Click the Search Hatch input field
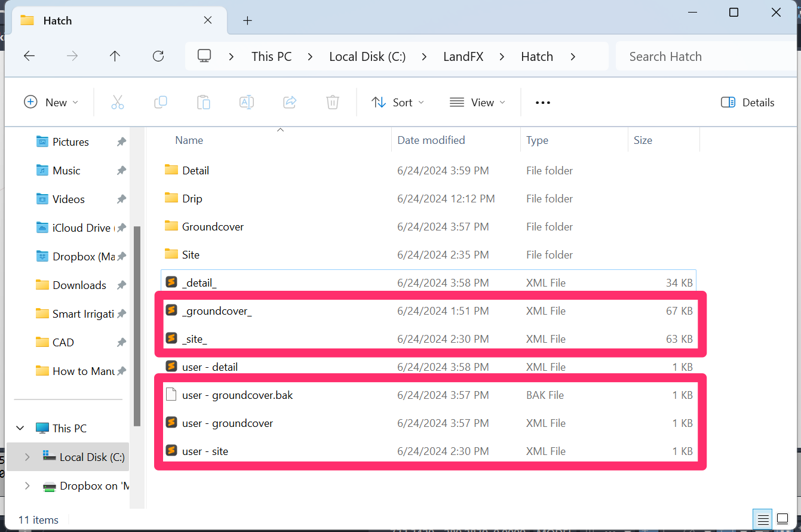The width and height of the screenshot is (801, 532). (705, 56)
